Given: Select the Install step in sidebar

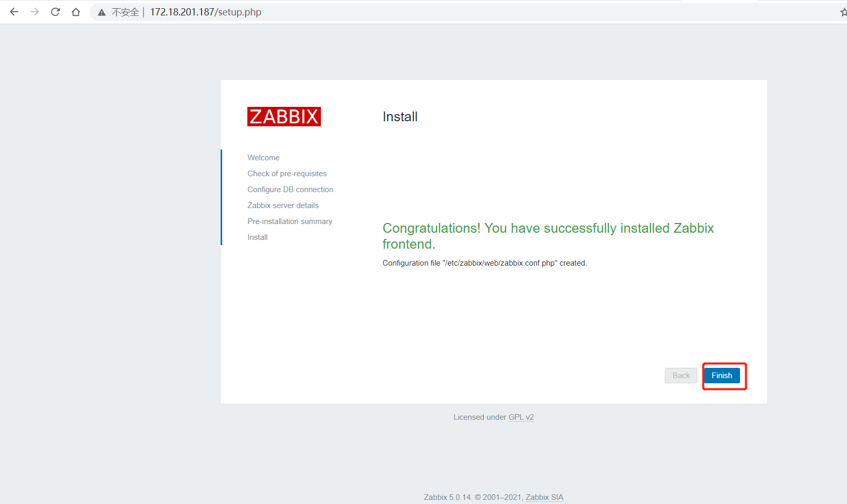Looking at the screenshot, I should coord(257,237).
